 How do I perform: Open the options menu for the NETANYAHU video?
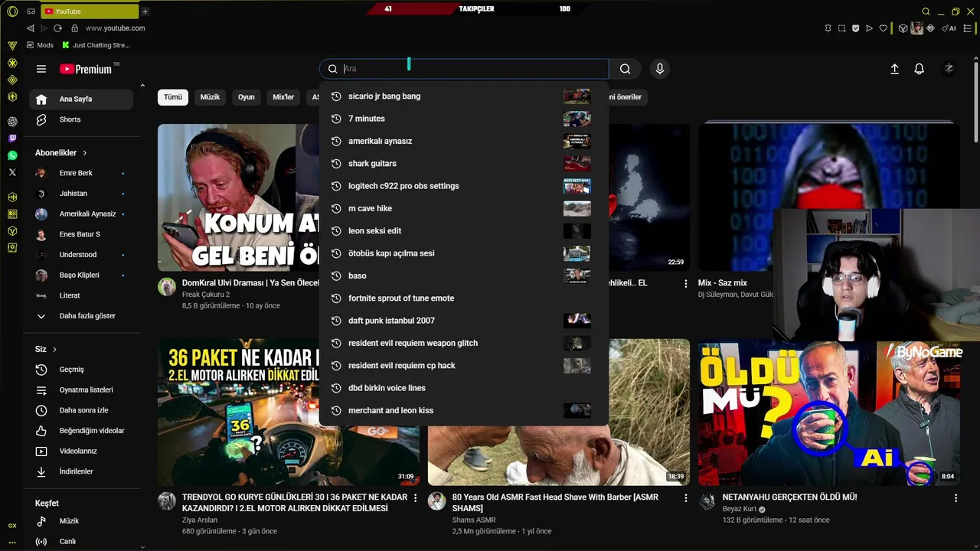[955, 498]
